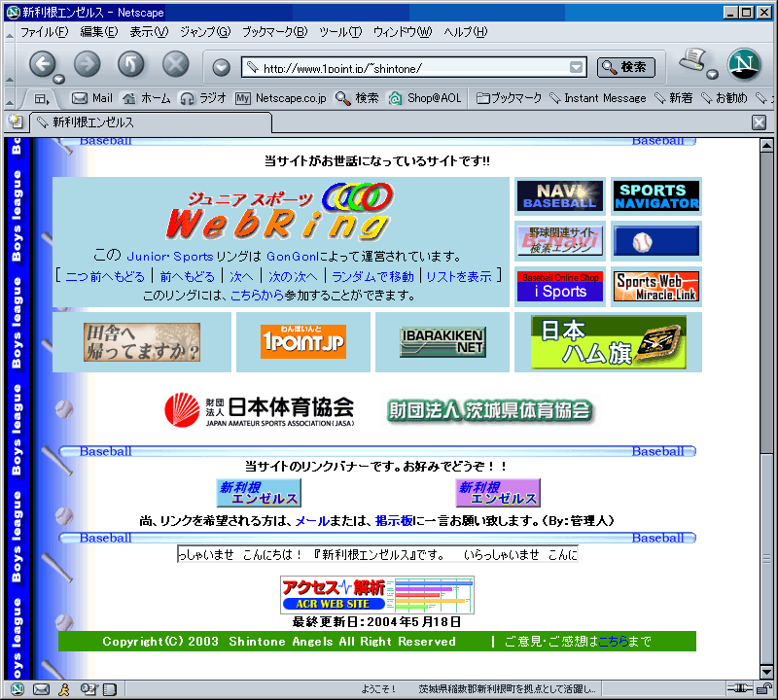778x700 pixels.
Task: Collapse the personal toolbar with its grippy
Action: 10,99
